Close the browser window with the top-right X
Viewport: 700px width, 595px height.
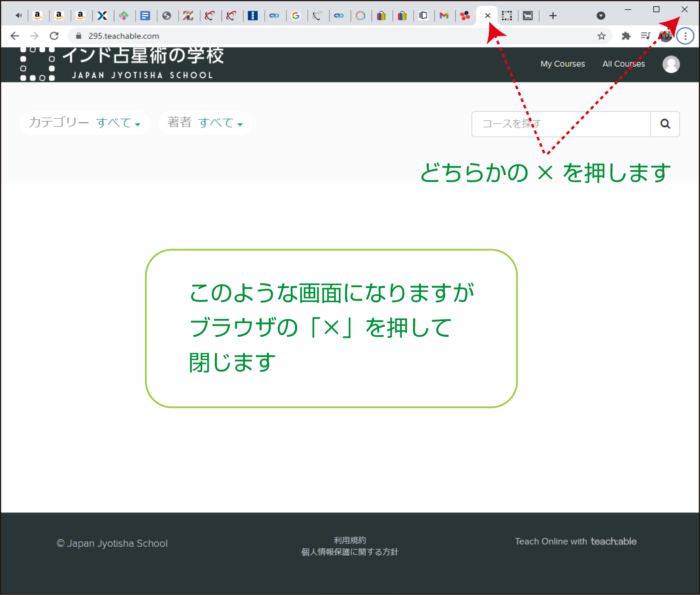tap(685, 9)
